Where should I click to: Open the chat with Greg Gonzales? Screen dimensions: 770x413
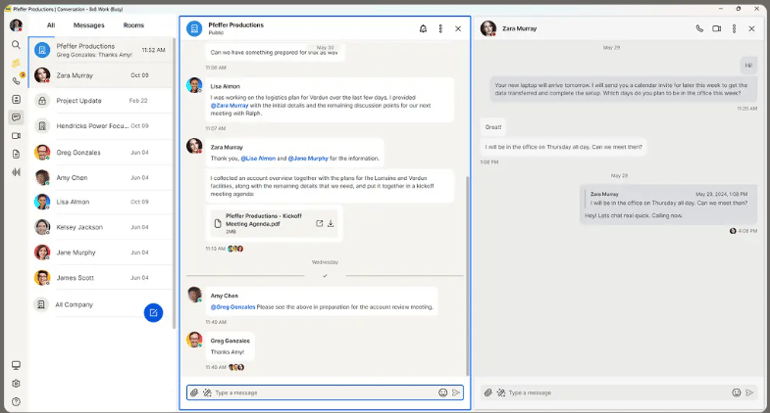(101, 152)
